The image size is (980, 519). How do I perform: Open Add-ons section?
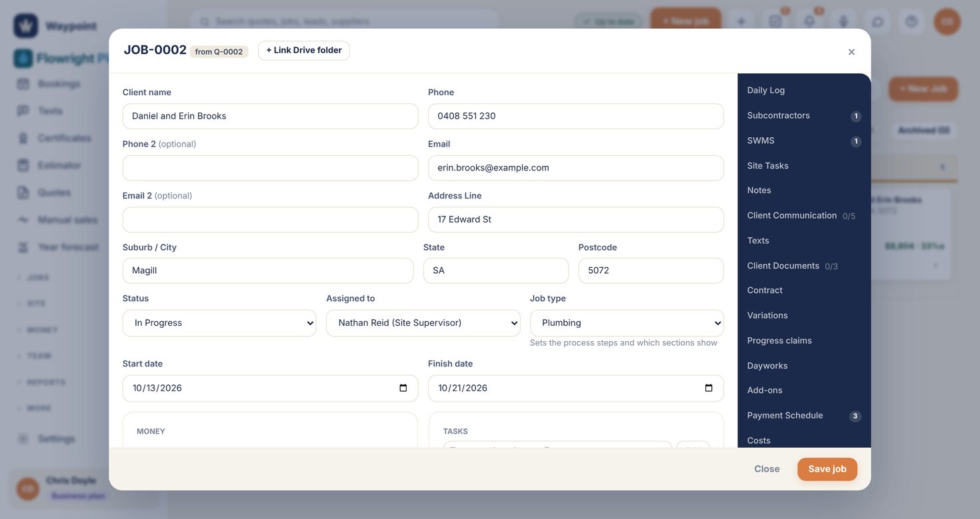pyautogui.click(x=804, y=390)
